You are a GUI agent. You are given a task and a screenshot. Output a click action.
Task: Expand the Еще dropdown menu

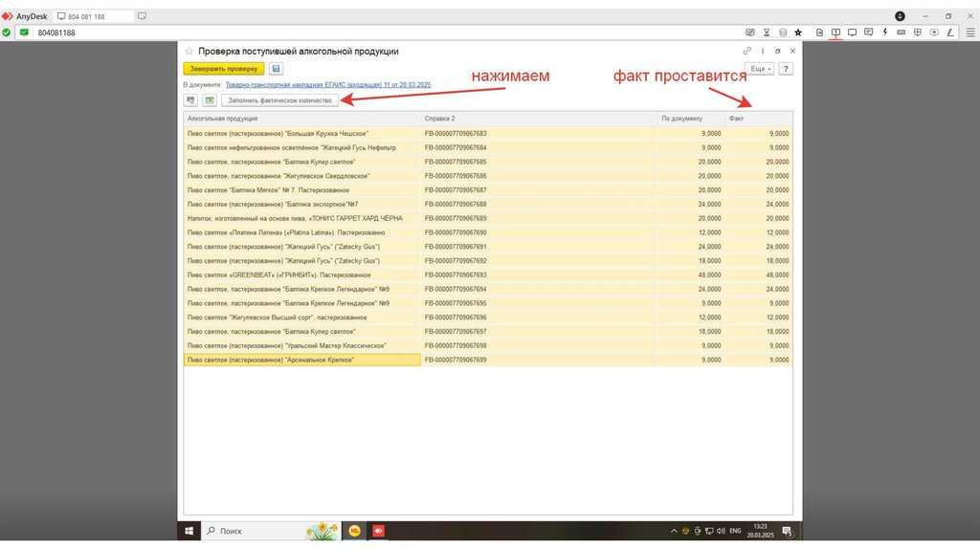760,69
